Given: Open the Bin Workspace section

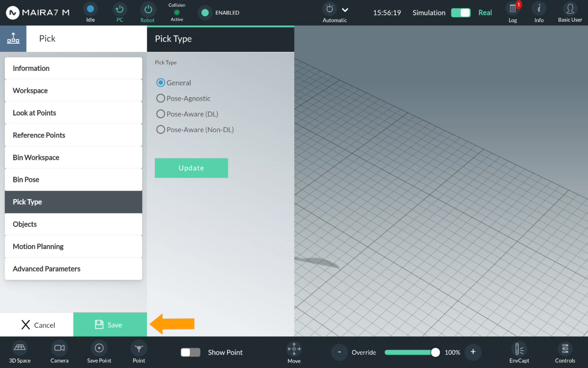Looking at the screenshot, I should 73,157.
